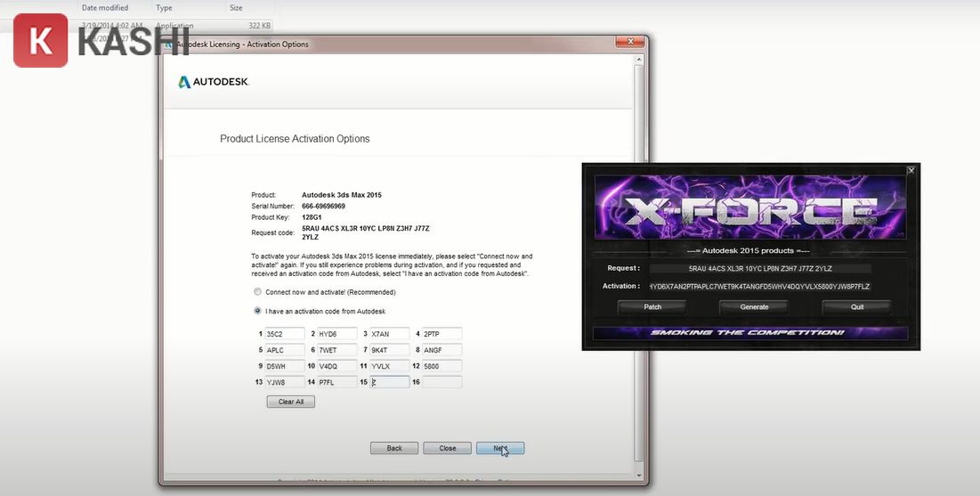This screenshot has width=980, height=496.
Task: Click activation code field 2 containing HYD6
Action: point(337,334)
